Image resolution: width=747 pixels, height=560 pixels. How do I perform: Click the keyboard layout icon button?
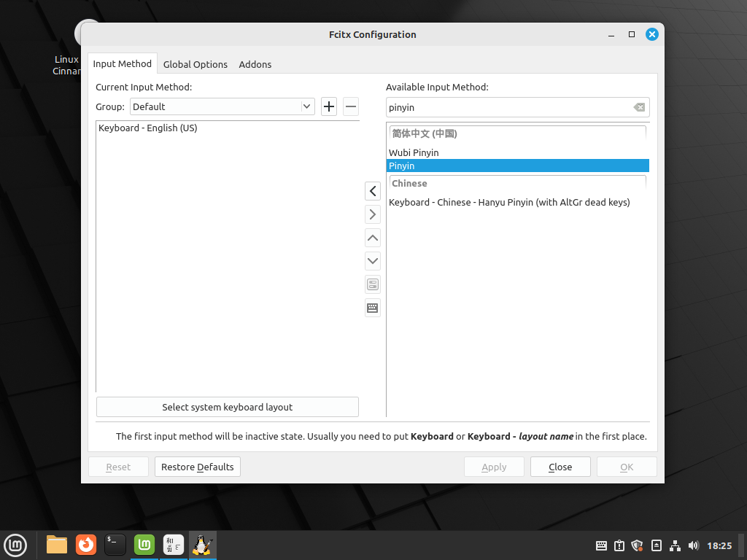[x=373, y=308]
